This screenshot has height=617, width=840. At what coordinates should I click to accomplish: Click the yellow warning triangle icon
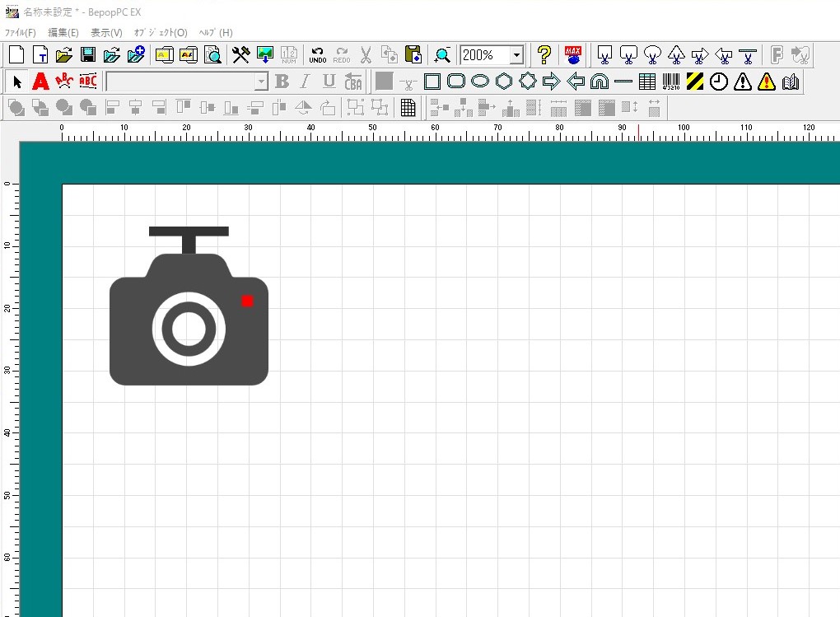point(767,82)
